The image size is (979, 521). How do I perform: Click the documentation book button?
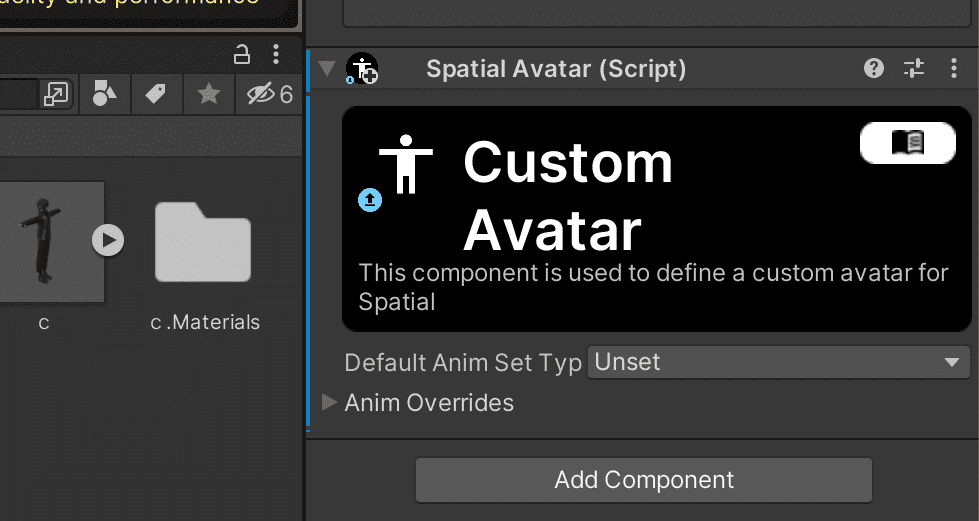[907, 143]
